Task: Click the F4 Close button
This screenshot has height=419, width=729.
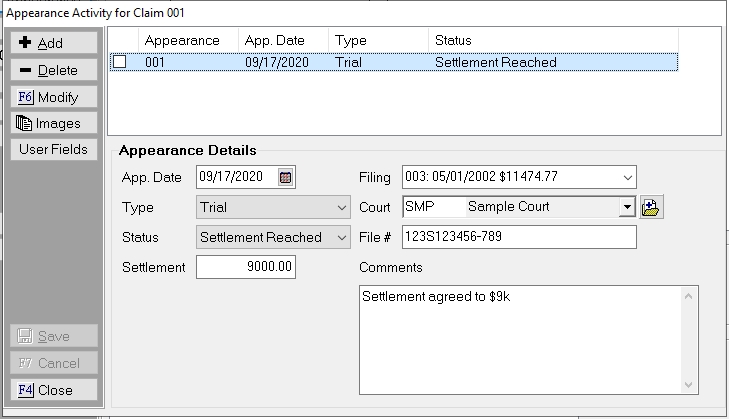Action: click(54, 390)
